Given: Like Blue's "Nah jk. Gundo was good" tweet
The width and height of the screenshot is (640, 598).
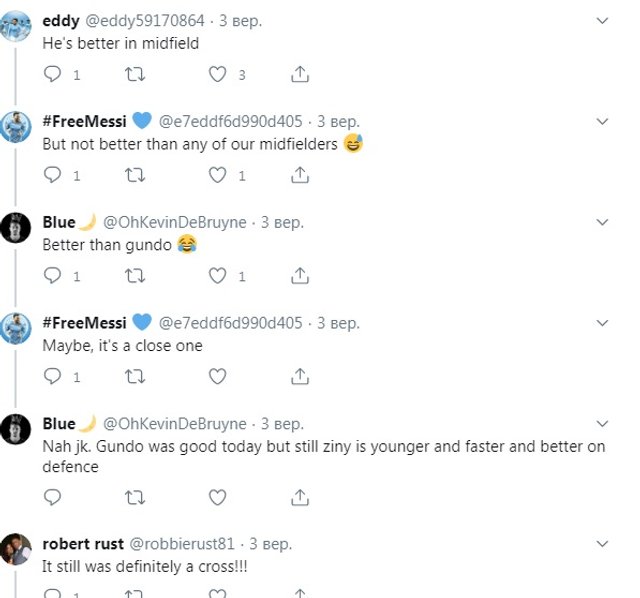Looking at the screenshot, I should (217, 497).
